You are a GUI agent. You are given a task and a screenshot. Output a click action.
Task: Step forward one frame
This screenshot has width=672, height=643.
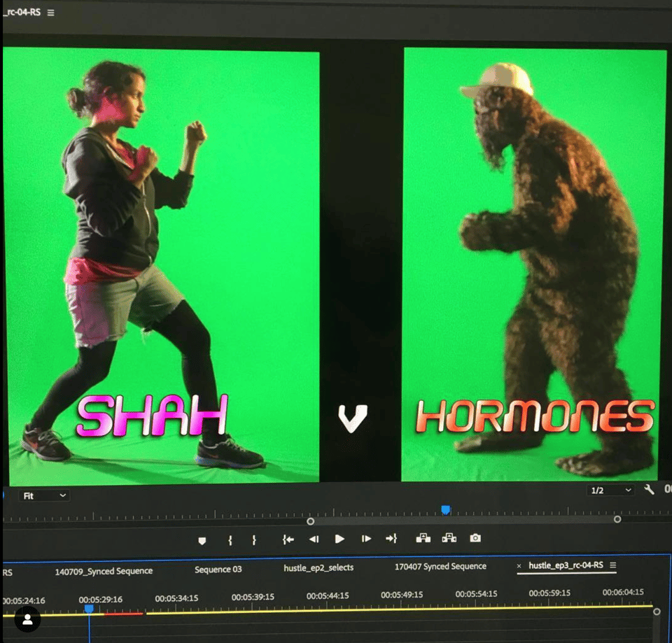(x=365, y=539)
